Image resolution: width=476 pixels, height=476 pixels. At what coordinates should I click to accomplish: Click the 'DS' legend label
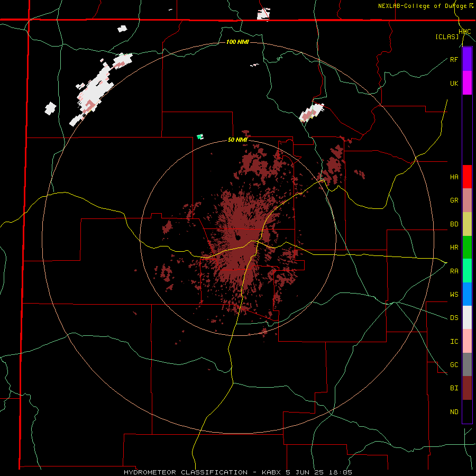(x=454, y=318)
